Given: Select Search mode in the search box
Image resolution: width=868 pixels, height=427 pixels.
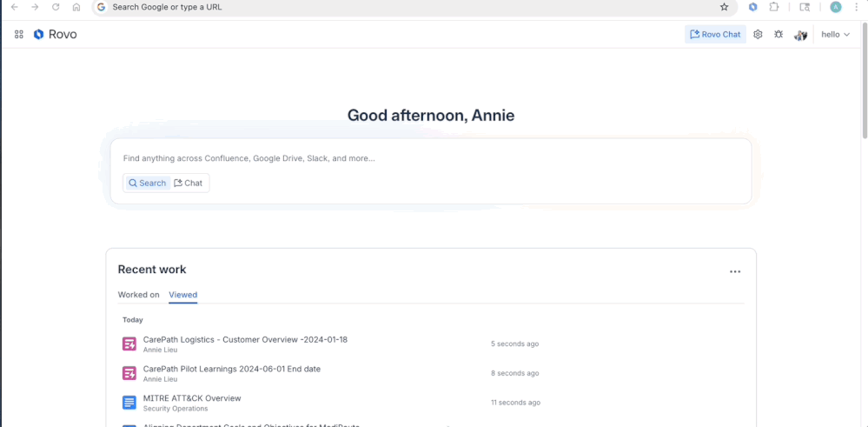Looking at the screenshot, I should (x=147, y=183).
